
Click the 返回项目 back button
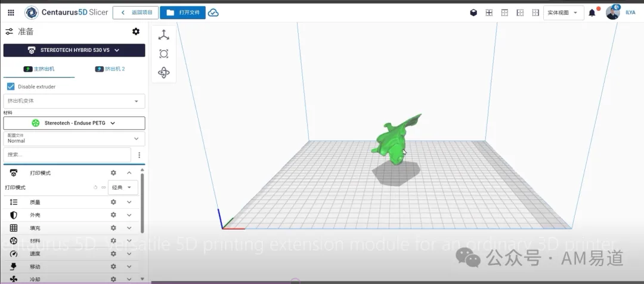pyautogui.click(x=135, y=13)
